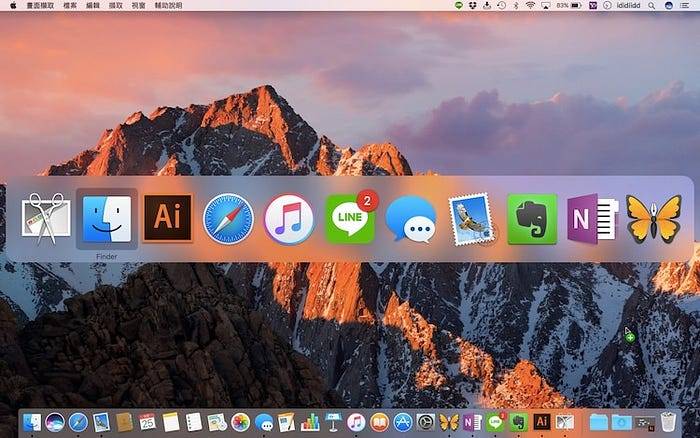
Task: Open Finder from the Dock
Action: click(x=32, y=422)
